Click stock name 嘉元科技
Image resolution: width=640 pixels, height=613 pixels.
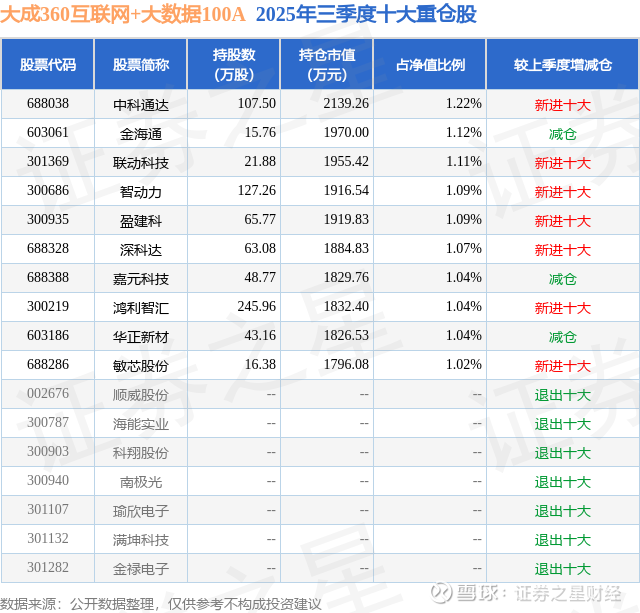[x=141, y=279]
